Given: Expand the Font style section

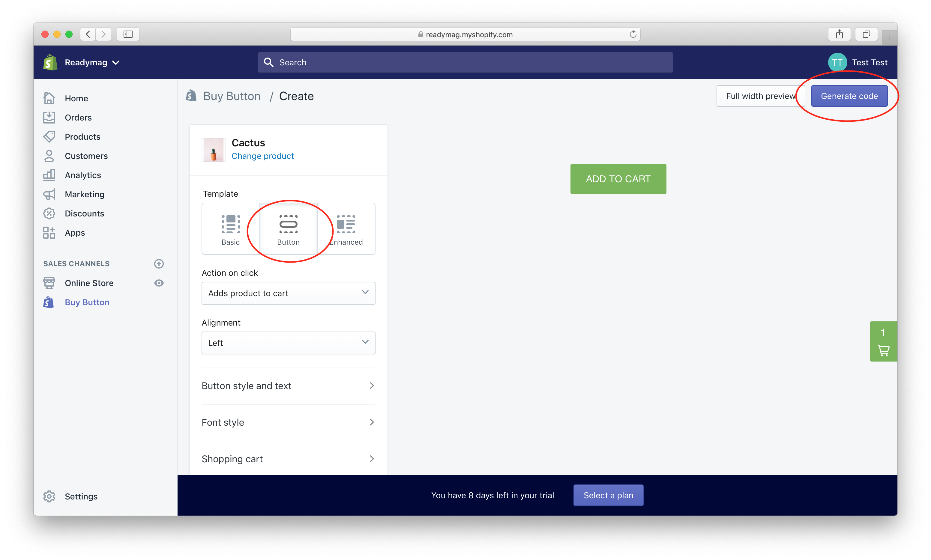Looking at the screenshot, I should click(289, 422).
